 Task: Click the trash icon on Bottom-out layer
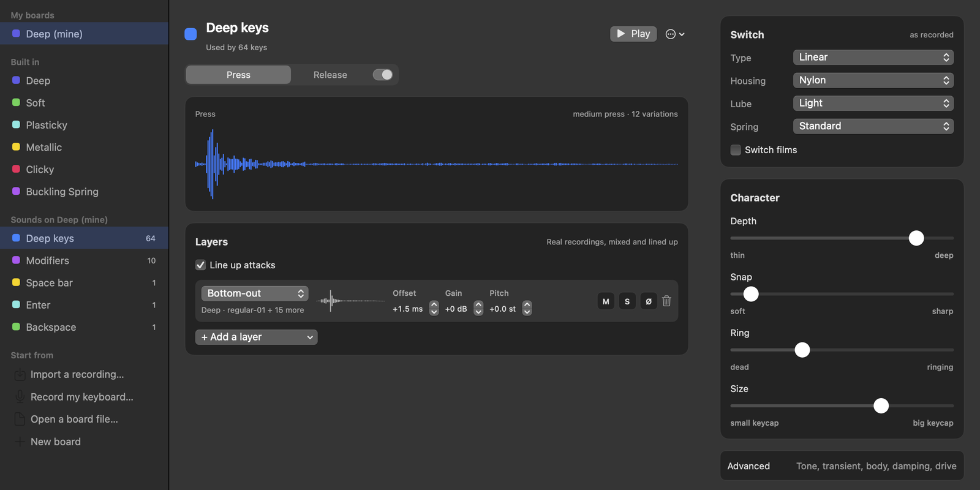(x=667, y=301)
